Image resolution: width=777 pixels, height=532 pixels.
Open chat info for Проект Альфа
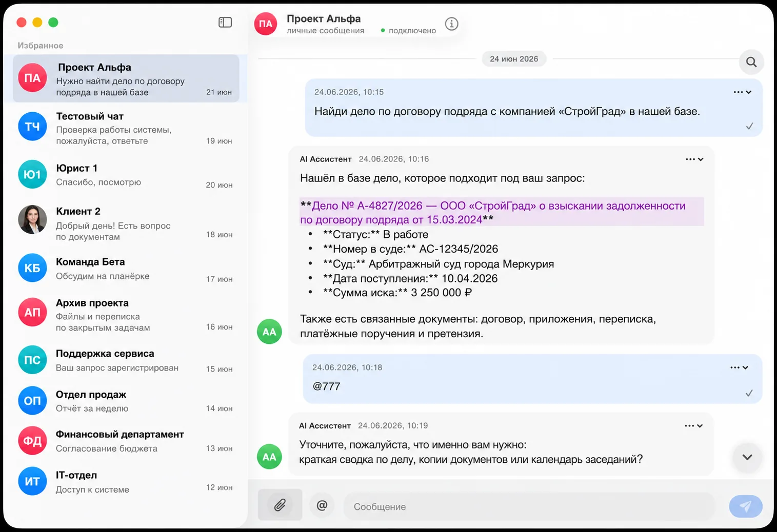(x=451, y=24)
